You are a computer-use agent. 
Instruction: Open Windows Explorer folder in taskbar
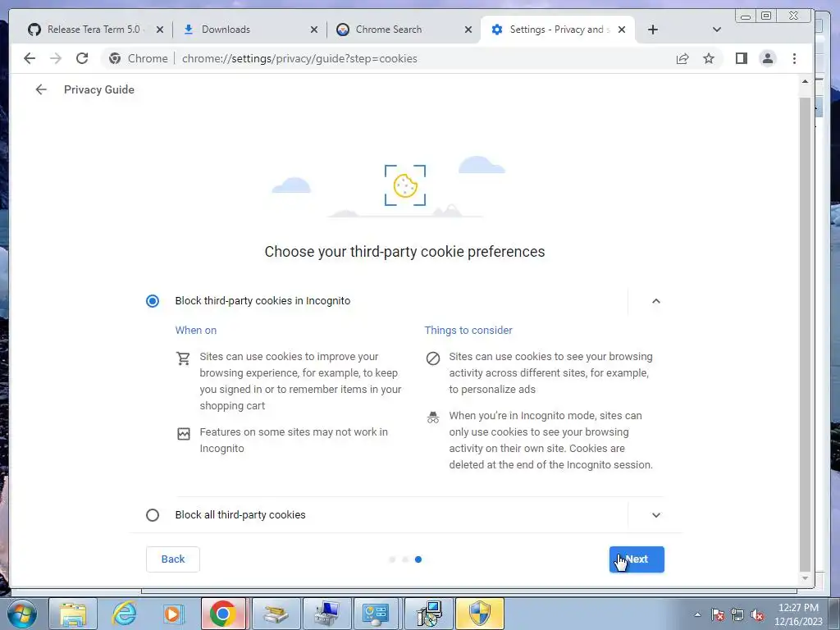(x=73, y=614)
